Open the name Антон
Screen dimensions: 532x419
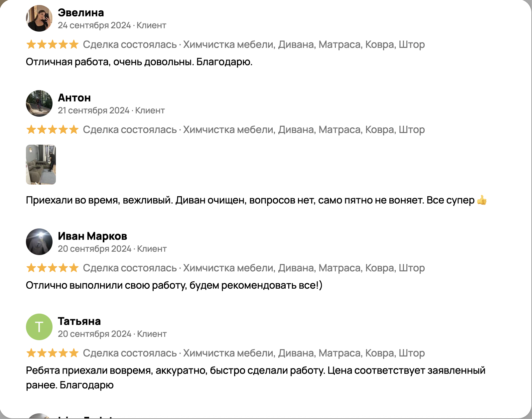[x=74, y=98]
